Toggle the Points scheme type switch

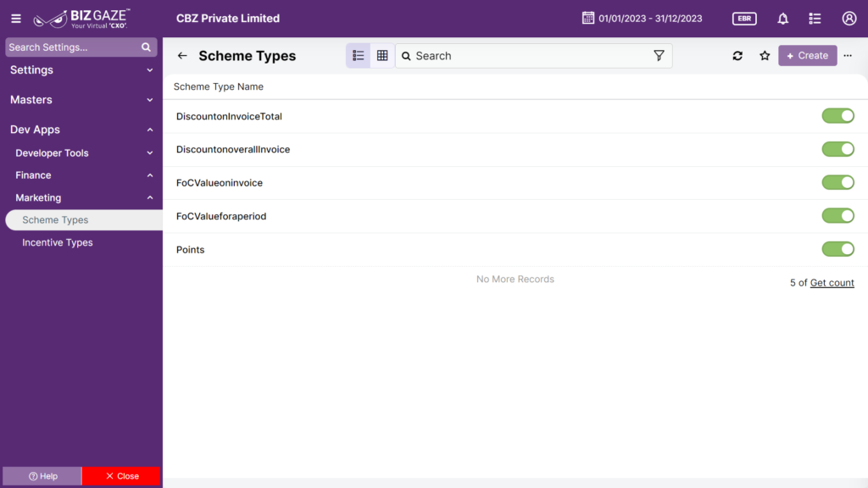[x=838, y=249]
